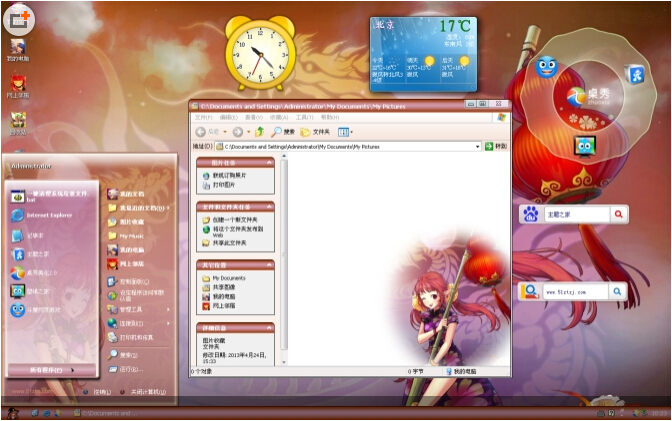Click the Up folder toolbar icon
The height and width of the screenshot is (421, 672).
point(259,132)
